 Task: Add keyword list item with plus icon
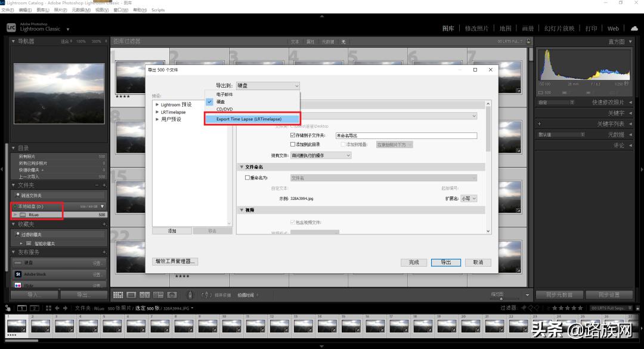(539, 124)
